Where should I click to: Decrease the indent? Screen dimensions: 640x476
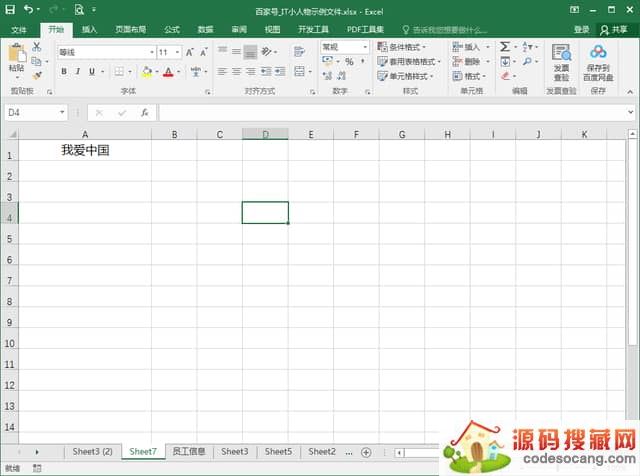[266, 72]
